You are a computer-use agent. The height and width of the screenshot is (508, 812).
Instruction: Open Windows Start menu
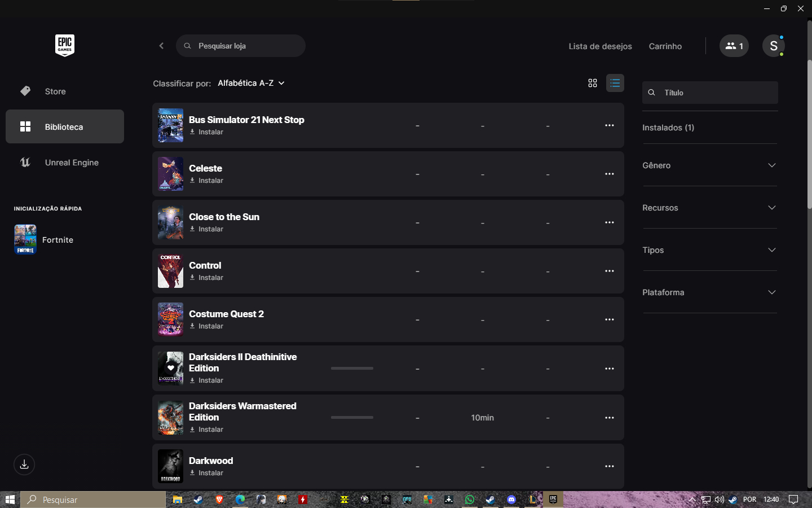(10, 500)
